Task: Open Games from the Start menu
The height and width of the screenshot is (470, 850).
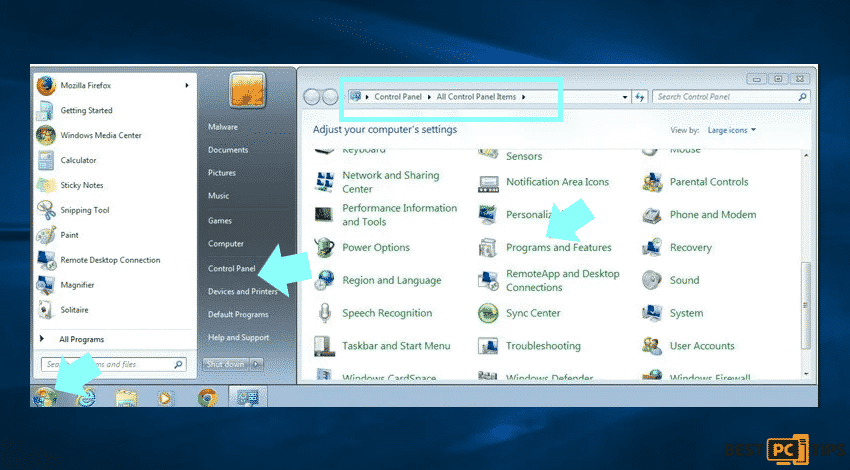Action: 220,221
